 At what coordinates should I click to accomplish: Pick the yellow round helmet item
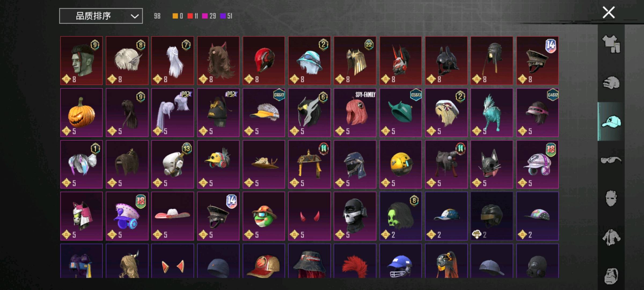[x=400, y=164]
